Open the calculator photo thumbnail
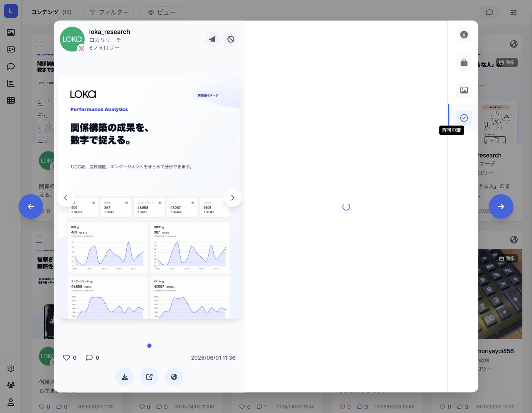The height and width of the screenshot is (413, 532). point(500,294)
